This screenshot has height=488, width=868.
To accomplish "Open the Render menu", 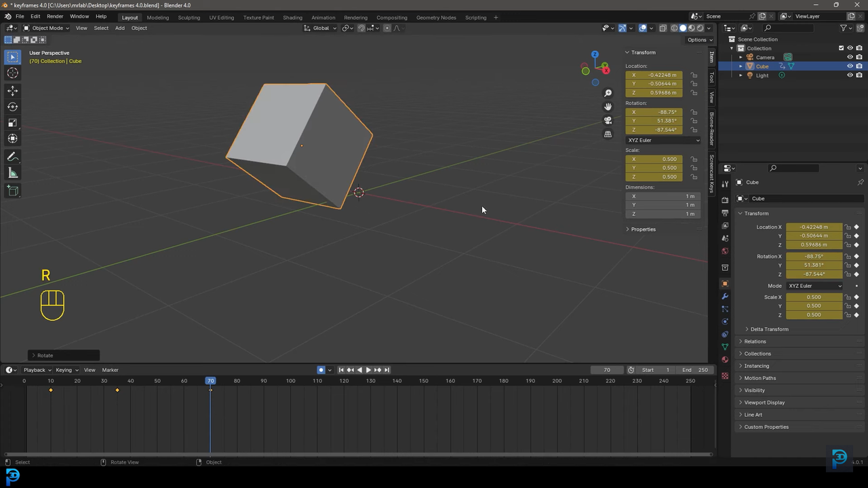I will [x=55, y=16].
